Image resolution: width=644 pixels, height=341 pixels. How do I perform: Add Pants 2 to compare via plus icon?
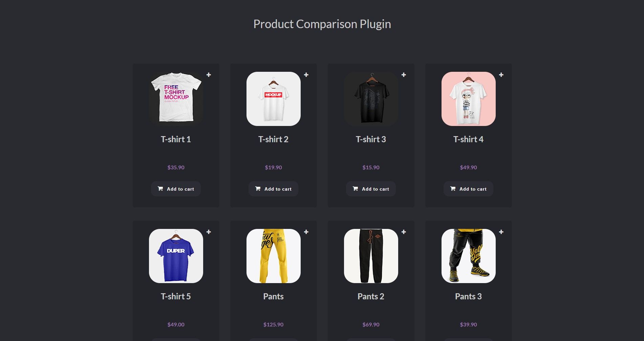[x=404, y=232]
